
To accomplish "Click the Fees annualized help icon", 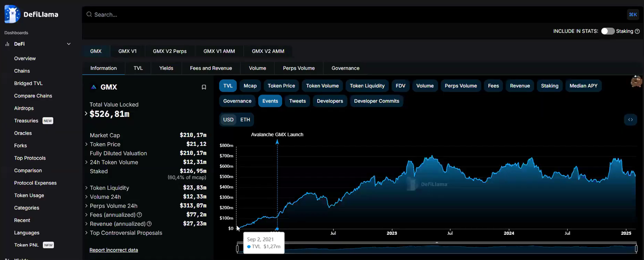I will [139, 214].
